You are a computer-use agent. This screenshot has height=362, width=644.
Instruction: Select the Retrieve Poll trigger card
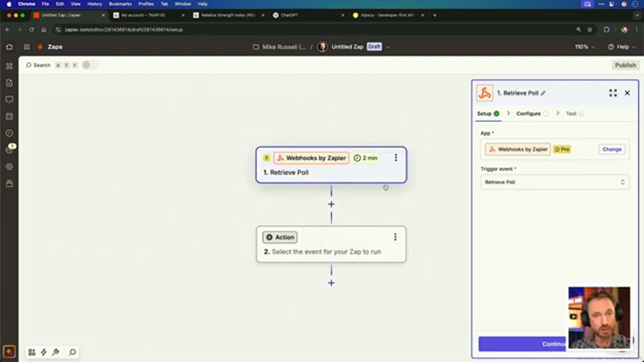pos(331,165)
